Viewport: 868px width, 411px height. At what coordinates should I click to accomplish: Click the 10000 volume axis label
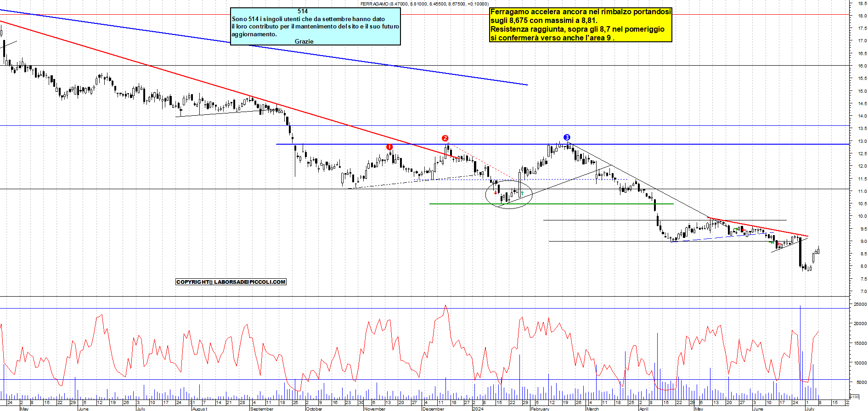click(x=860, y=363)
